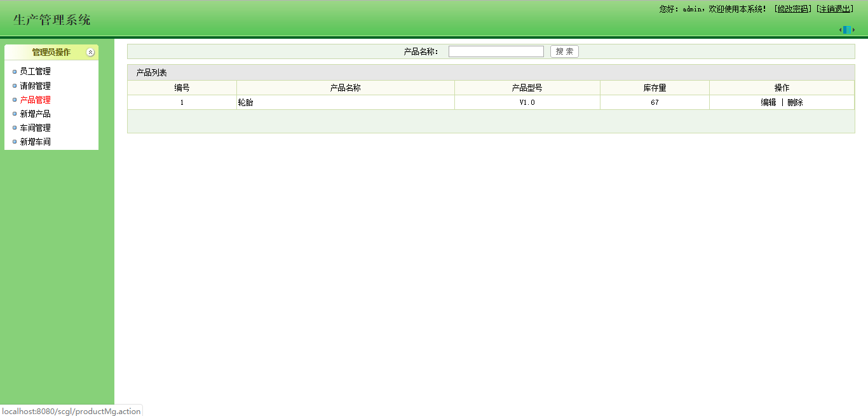The height and width of the screenshot is (416, 868).
Task: Click 操作 column header
Action: pyautogui.click(x=782, y=88)
